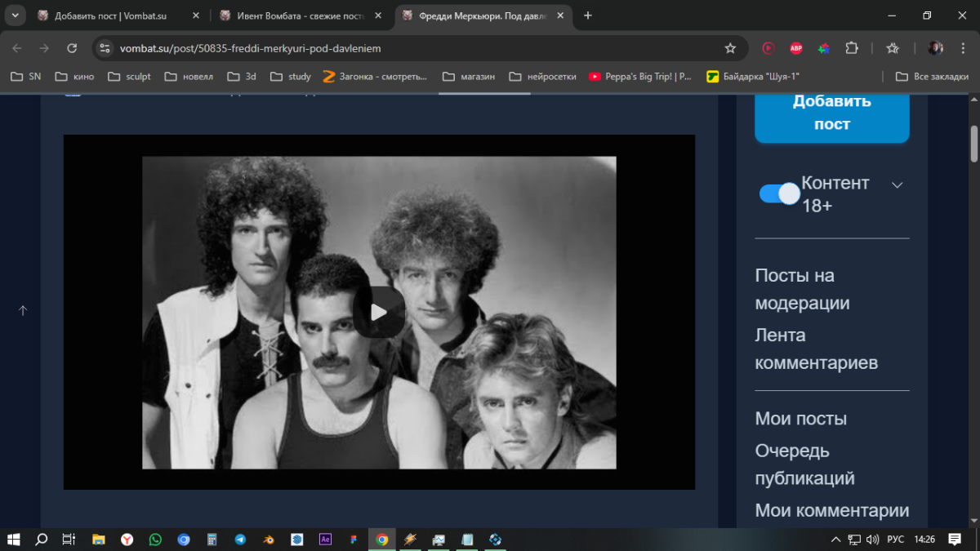The image size is (980, 551).
Task: Open the ABP Adblock Plus extension
Action: [796, 48]
